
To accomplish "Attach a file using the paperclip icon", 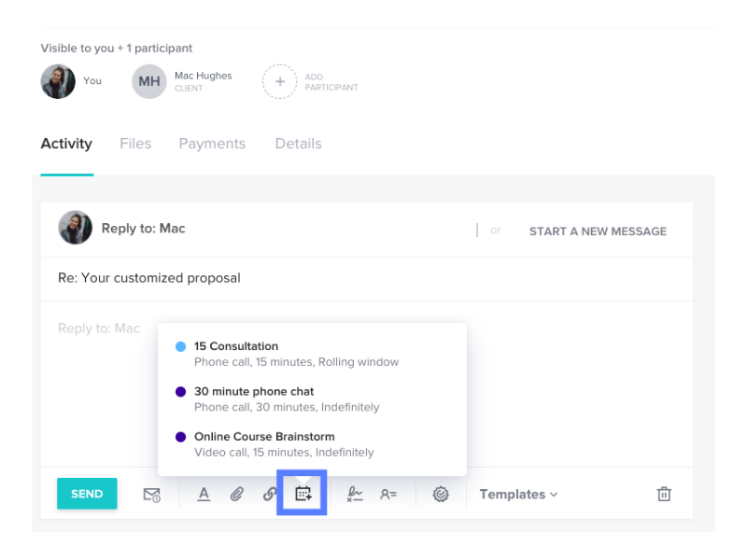I will click(237, 495).
